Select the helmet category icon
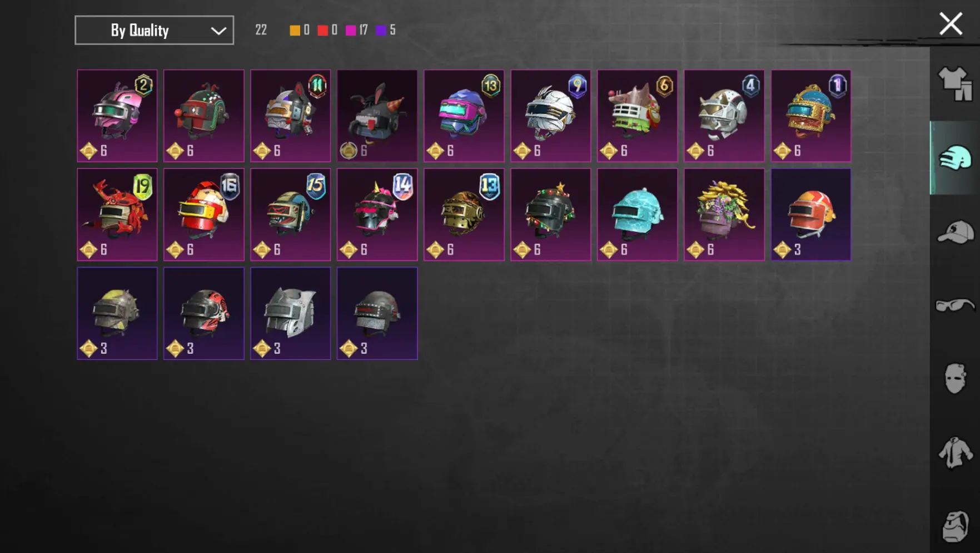Viewport: 980px width, 553px height. [955, 158]
